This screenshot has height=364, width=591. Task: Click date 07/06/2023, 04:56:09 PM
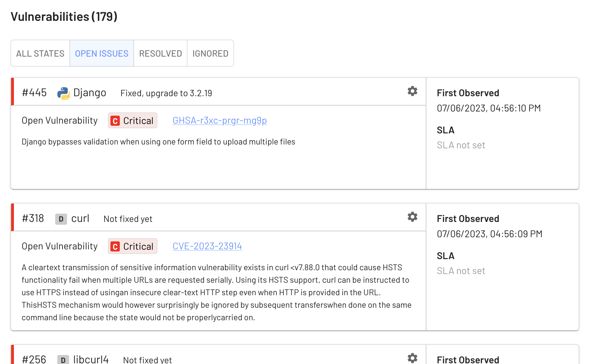(x=489, y=234)
